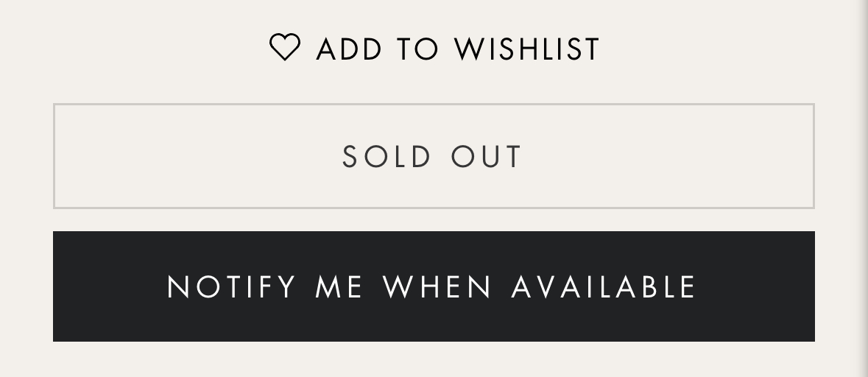This screenshot has width=868, height=377.
Task: Tap the heart outline beside Add to Wishlist
Action: 285,47
